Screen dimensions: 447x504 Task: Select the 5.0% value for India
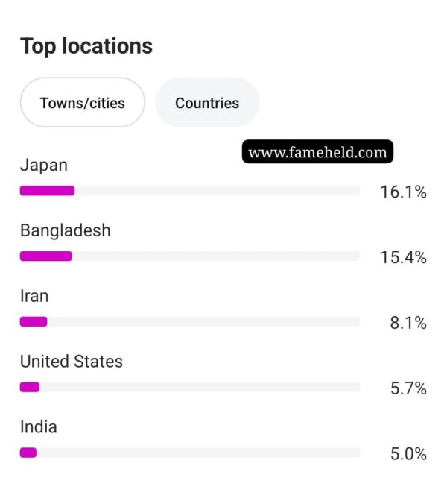(408, 454)
